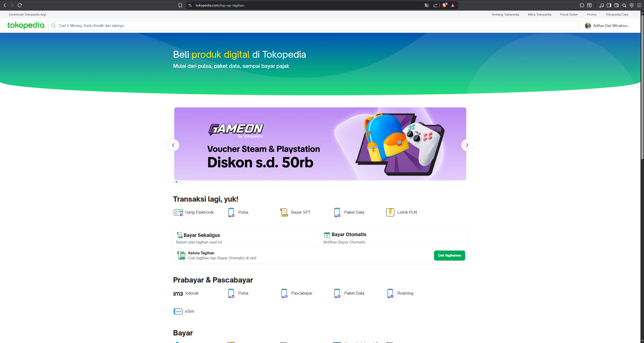644x343 pixels.
Task: Open the GameOn voucher banner
Action: pos(320,144)
